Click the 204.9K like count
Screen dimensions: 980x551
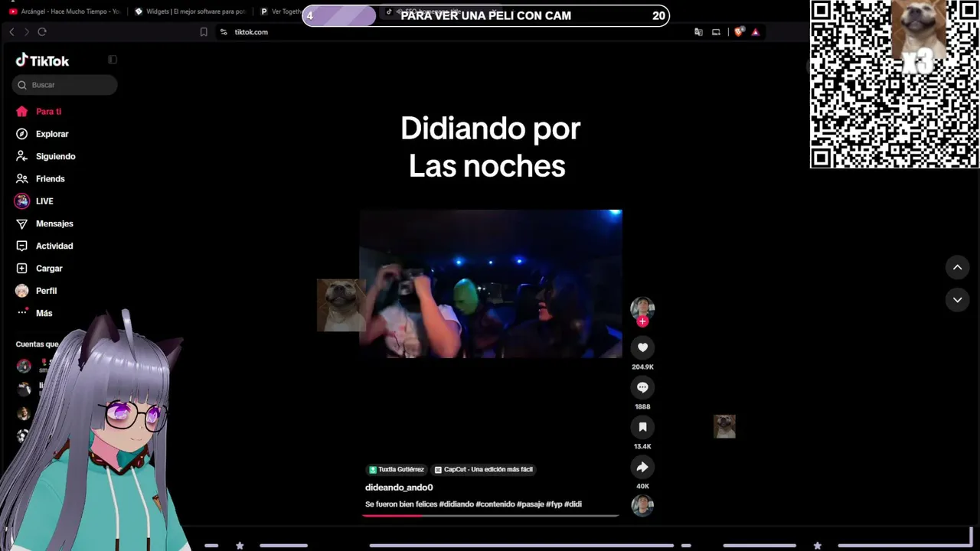point(642,367)
